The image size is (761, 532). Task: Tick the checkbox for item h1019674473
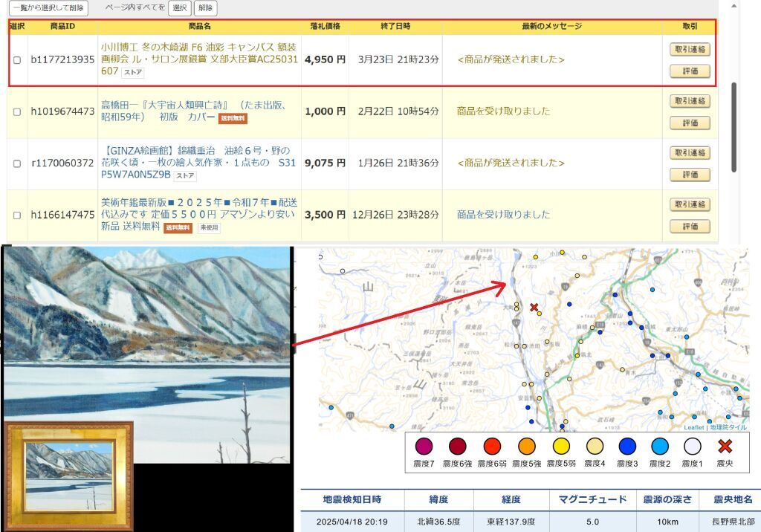click(x=17, y=111)
